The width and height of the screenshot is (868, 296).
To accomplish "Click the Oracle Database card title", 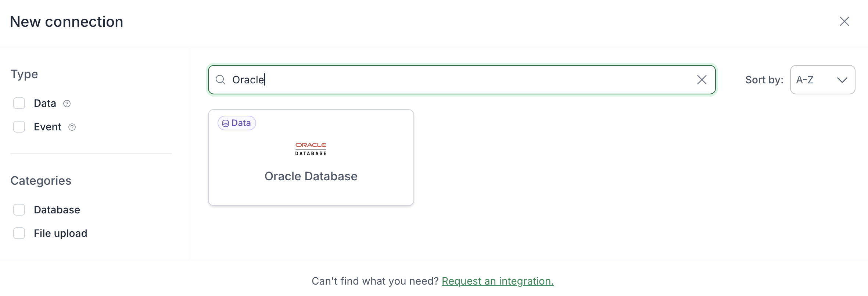I will (x=311, y=176).
